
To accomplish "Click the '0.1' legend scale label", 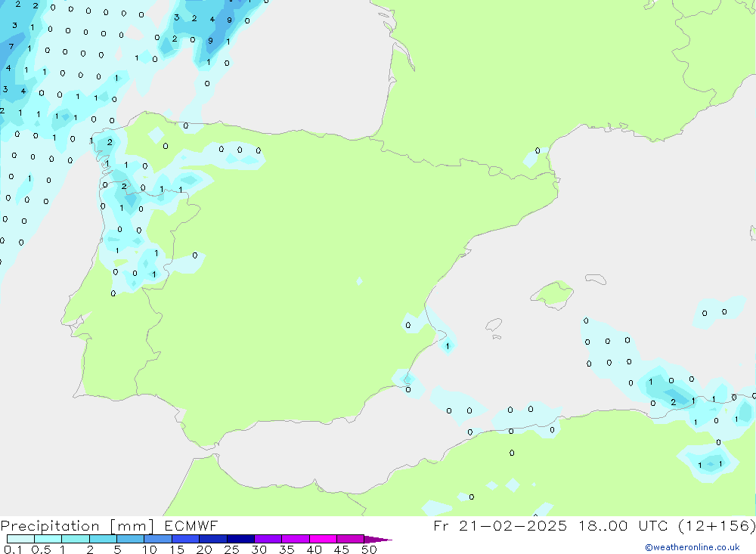I will point(13,549).
